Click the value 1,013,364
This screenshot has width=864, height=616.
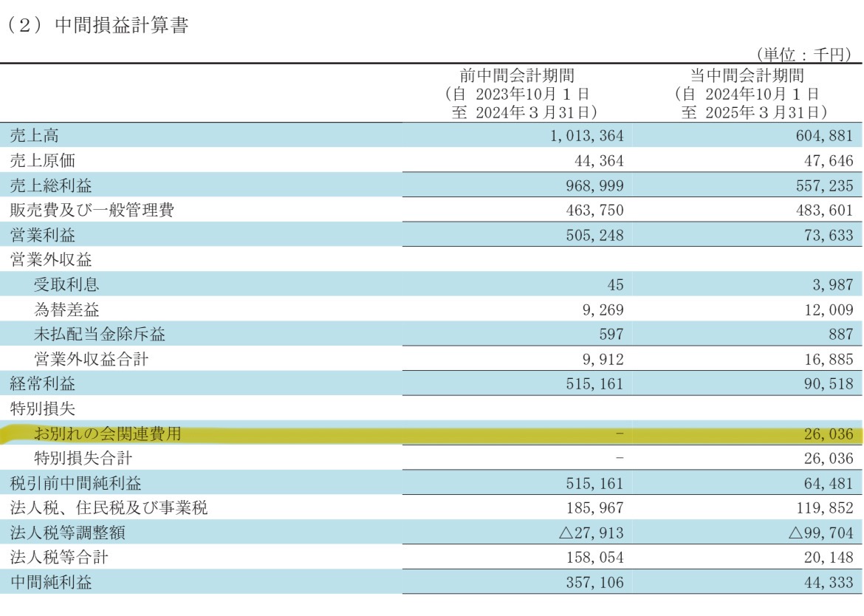pos(586,136)
